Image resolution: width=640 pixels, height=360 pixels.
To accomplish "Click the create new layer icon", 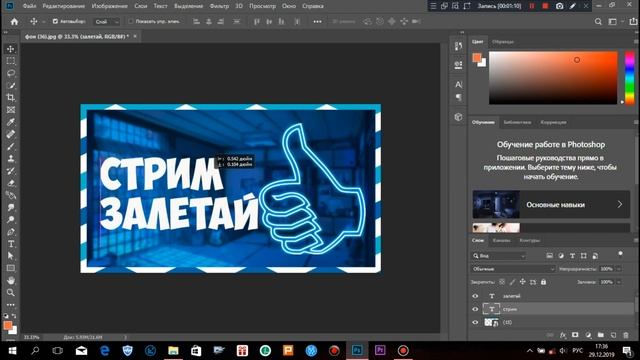I will (613, 335).
